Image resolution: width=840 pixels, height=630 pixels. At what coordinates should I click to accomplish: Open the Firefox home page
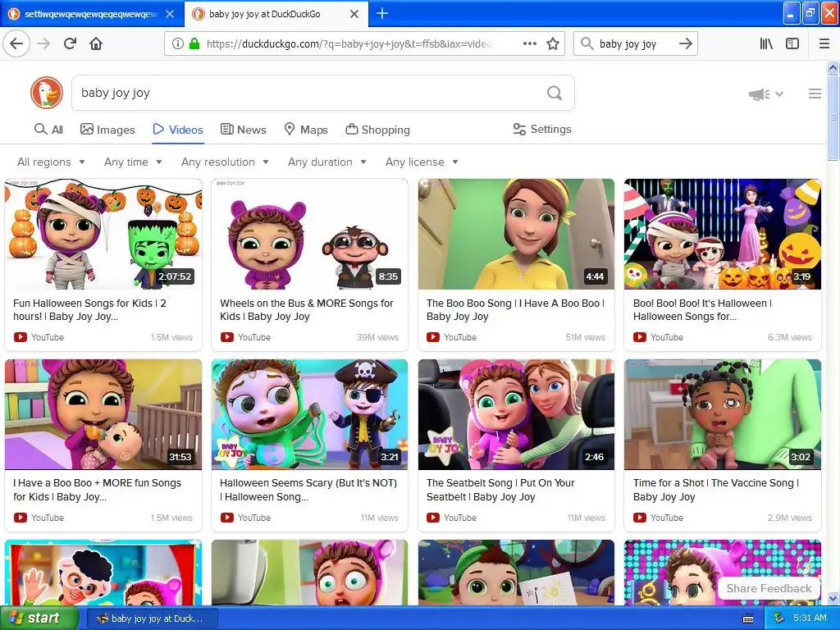96,43
